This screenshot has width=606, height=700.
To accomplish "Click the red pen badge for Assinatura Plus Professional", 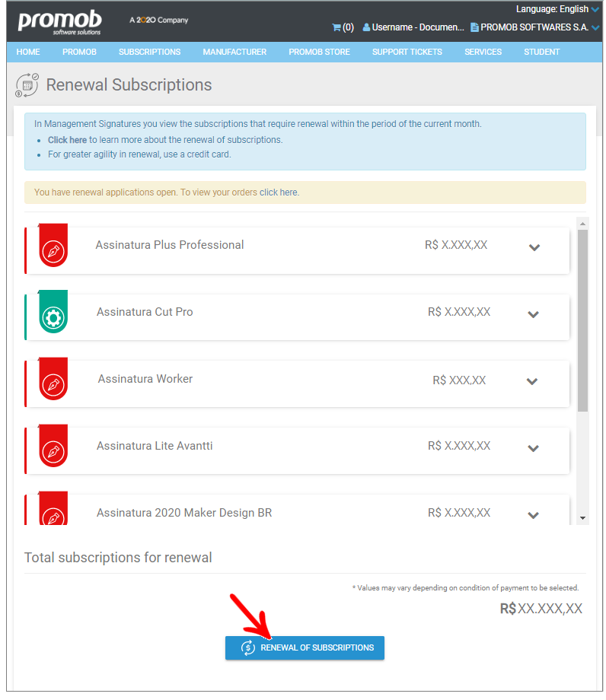I will click(x=53, y=246).
